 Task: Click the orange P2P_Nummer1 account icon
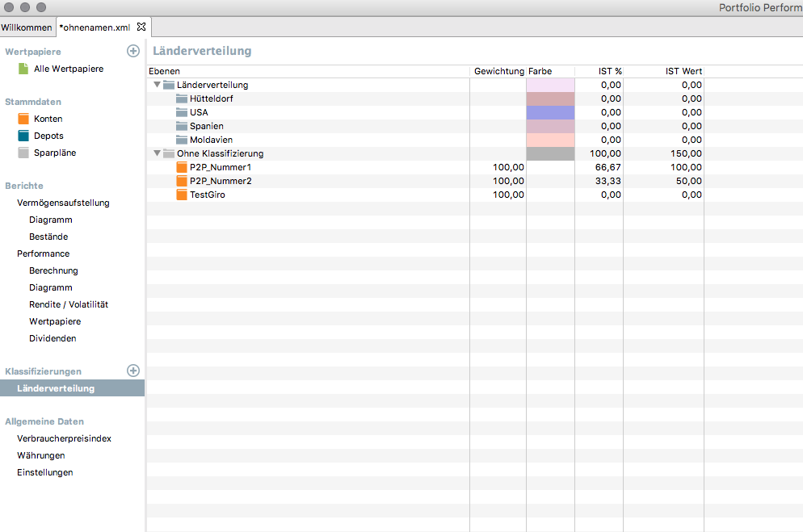pyautogui.click(x=182, y=167)
